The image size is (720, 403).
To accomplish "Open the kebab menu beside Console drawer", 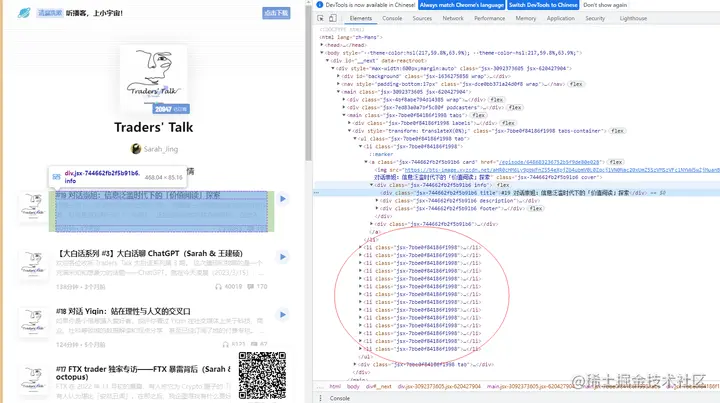I will (x=321, y=398).
